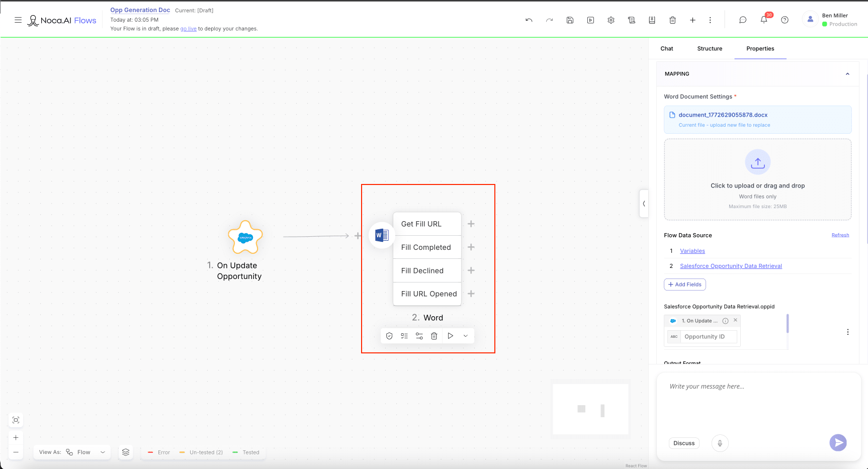
Task: Click the upload drop zone for Word files
Action: (x=758, y=179)
